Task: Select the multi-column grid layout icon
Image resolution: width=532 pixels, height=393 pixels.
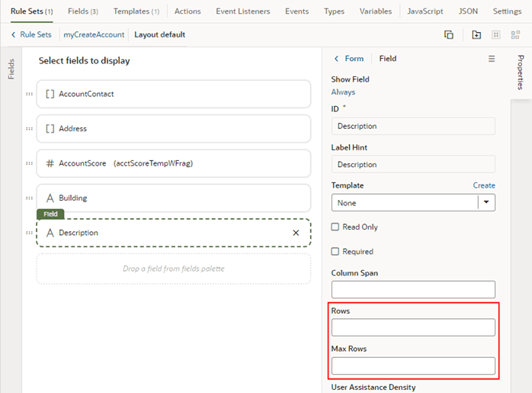Action: coord(515,34)
